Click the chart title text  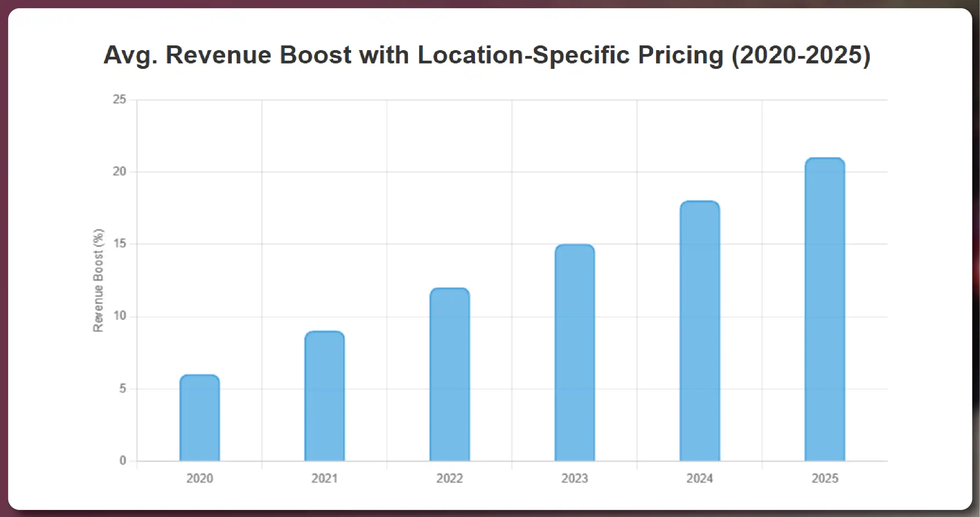(x=487, y=55)
